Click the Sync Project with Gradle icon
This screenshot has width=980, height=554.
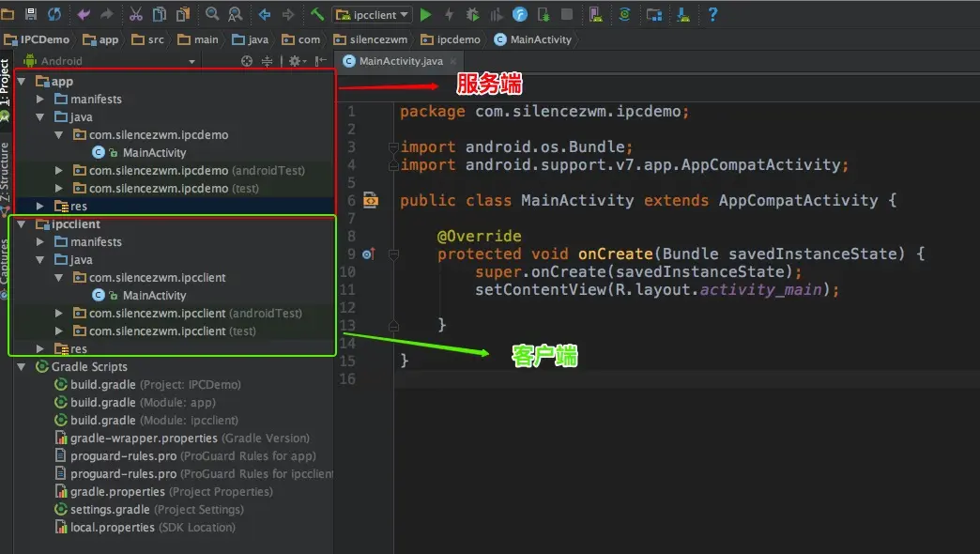click(624, 14)
